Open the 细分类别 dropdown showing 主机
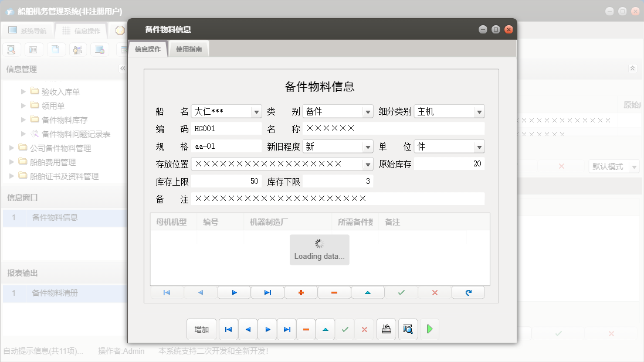The image size is (644, 362). (479, 111)
